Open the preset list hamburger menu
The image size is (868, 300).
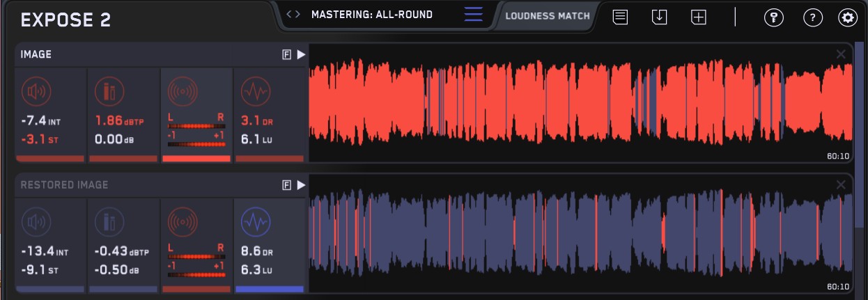[x=474, y=15]
